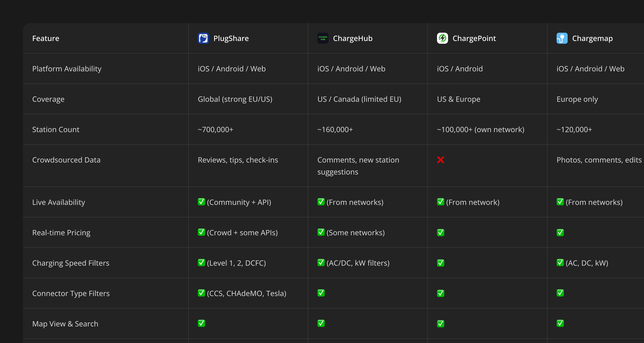Click the Live Availability row label

(x=59, y=202)
